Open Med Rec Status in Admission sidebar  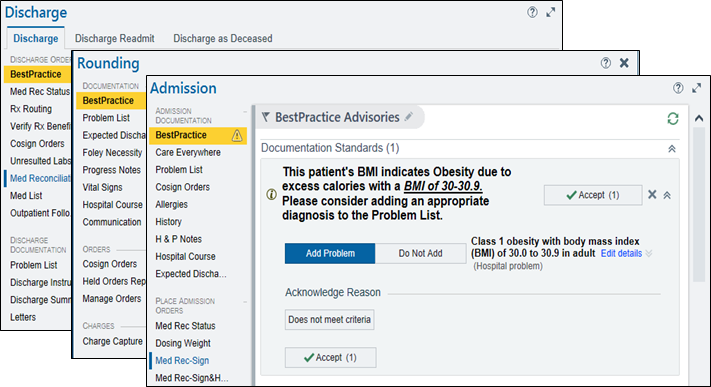185,326
